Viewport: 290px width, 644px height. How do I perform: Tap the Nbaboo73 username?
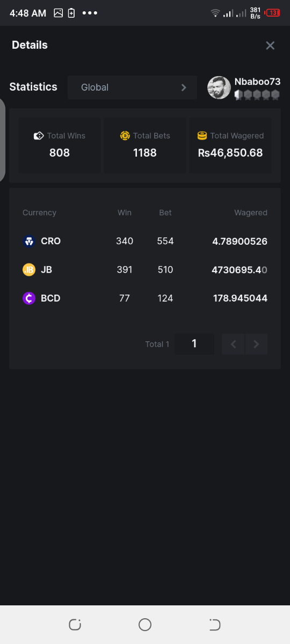pyautogui.click(x=257, y=82)
